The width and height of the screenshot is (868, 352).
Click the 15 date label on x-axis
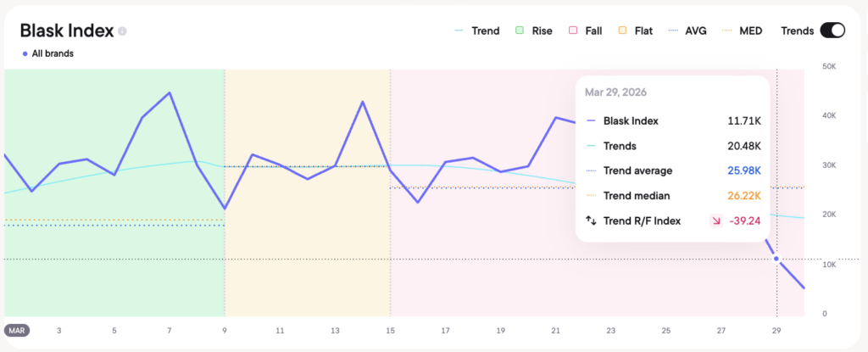[x=390, y=330]
